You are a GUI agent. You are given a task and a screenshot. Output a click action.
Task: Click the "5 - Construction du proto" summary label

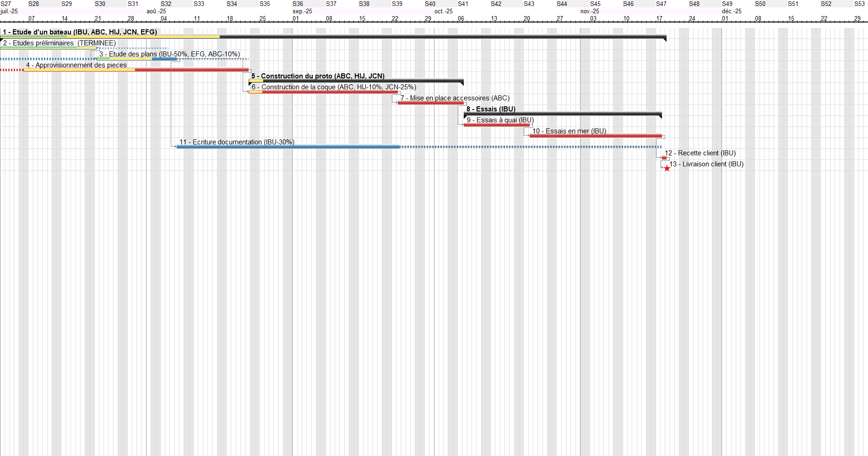pyautogui.click(x=318, y=76)
